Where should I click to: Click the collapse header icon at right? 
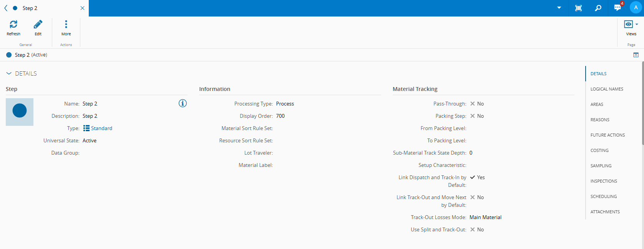click(636, 55)
